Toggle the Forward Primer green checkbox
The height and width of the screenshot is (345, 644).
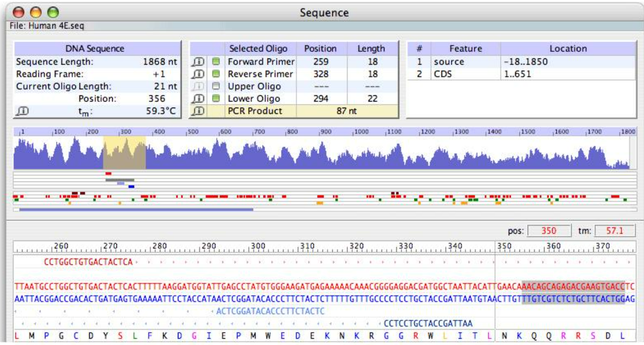[216, 62]
